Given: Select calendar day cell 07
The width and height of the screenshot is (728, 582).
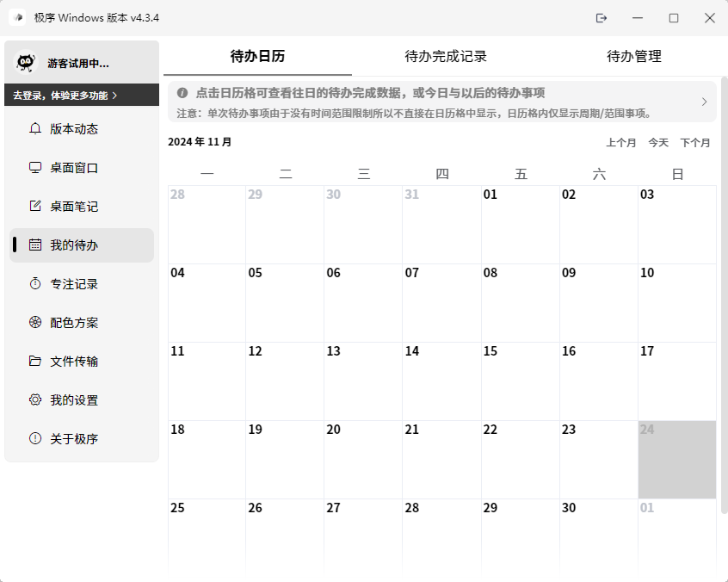Looking at the screenshot, I should 441,303.
